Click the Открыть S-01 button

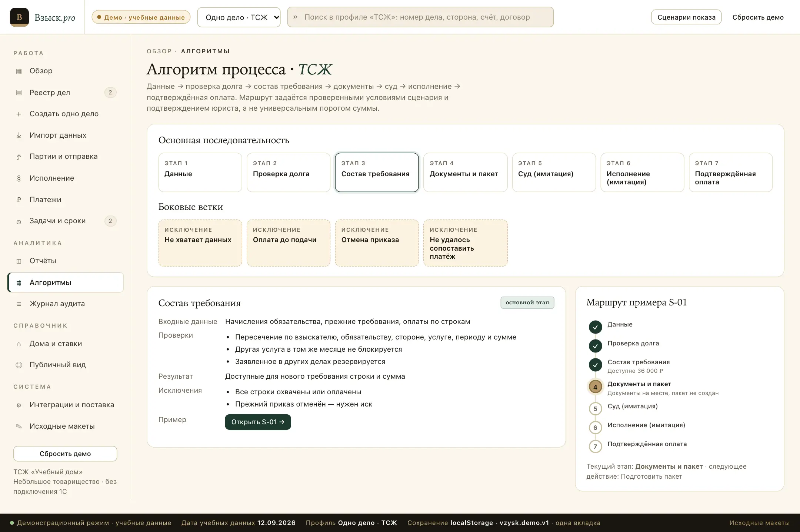pyautogui.click(x=258, y=422)
